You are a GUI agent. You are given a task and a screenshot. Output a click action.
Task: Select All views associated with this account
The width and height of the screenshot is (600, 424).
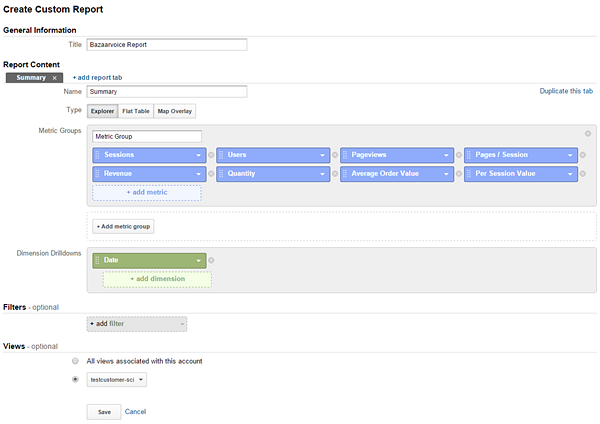75,361
